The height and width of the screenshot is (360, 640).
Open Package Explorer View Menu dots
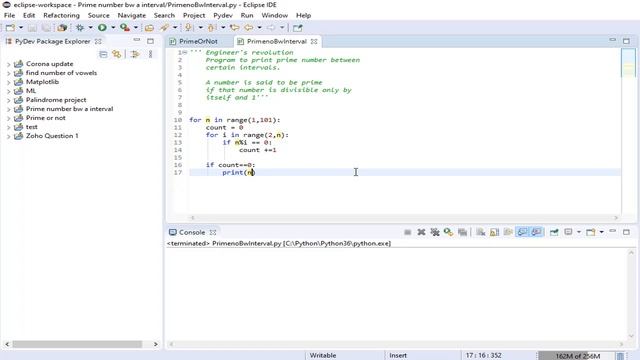(151, 54)
